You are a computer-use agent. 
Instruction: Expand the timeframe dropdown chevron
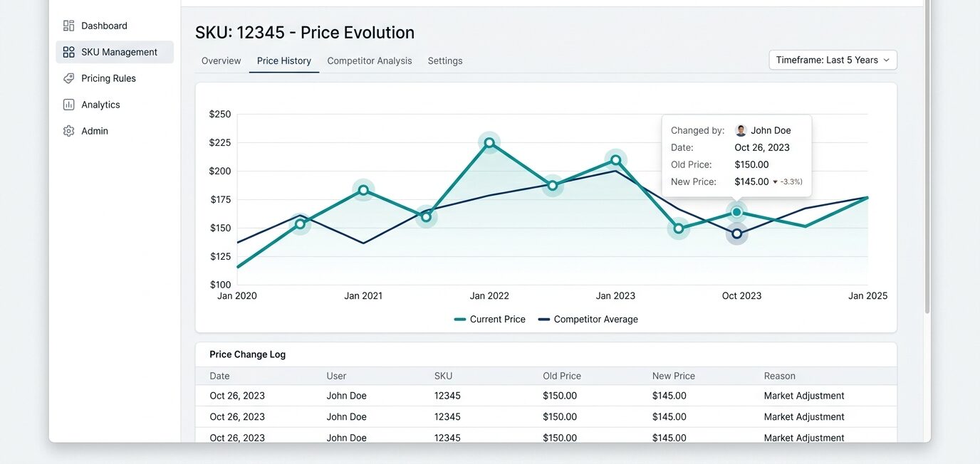(x=886, y=60)
